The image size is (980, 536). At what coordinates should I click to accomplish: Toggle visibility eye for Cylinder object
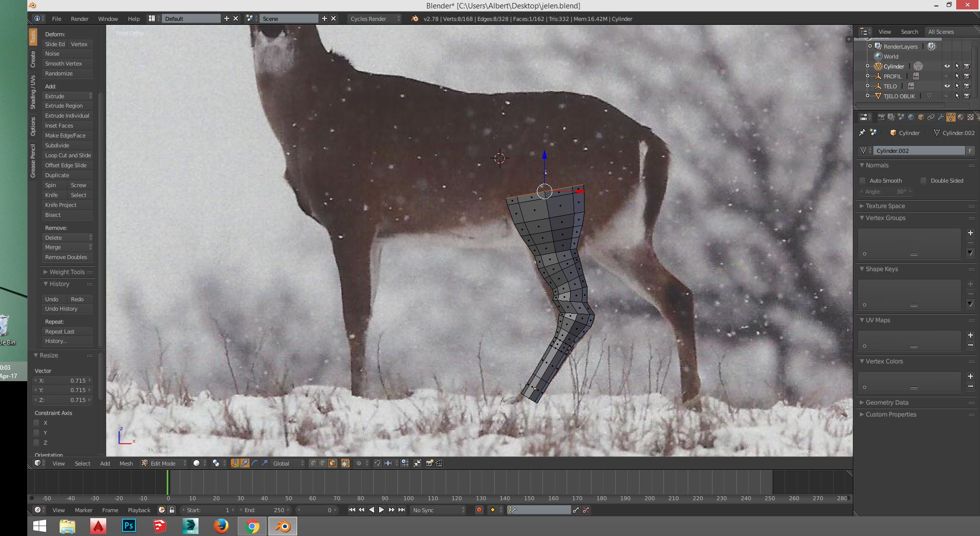947,66
